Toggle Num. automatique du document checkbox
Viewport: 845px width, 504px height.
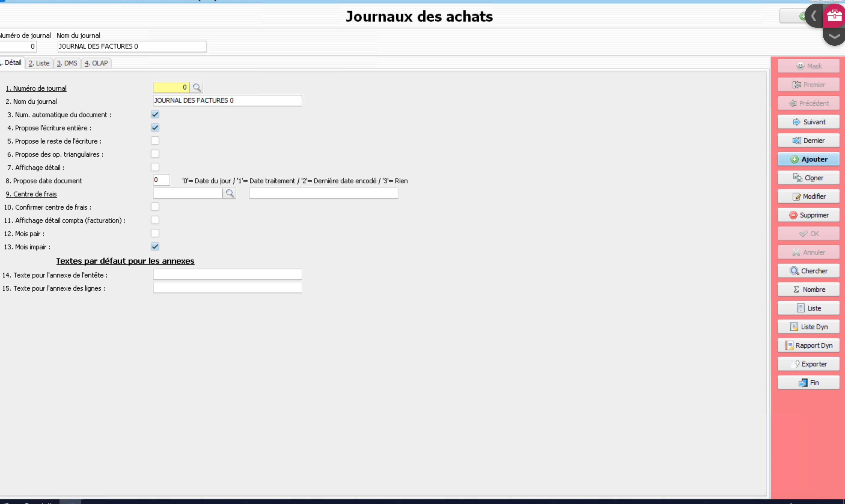(x=155, y=114)
